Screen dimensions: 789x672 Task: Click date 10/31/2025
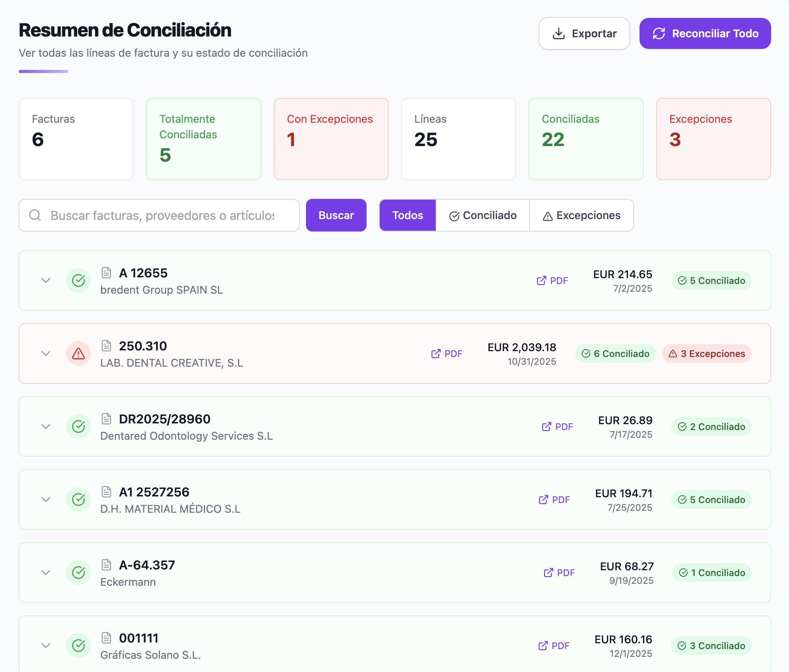[x=532, y=362]
